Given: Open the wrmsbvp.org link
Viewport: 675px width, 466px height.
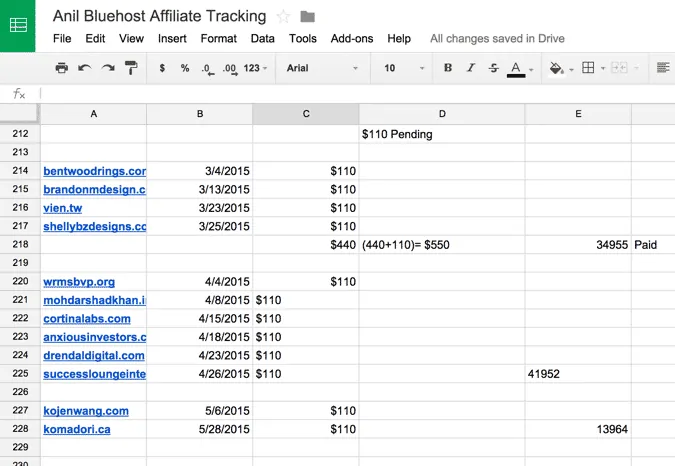Looking at the screenshot, I should 79,282.
